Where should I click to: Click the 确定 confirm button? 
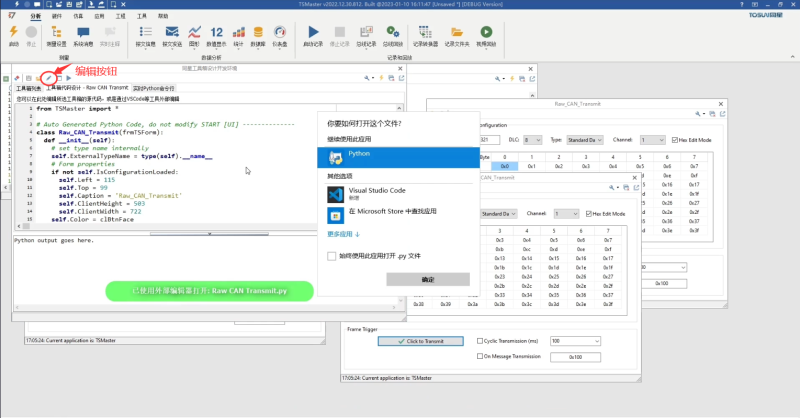click(x=428, y=279)
